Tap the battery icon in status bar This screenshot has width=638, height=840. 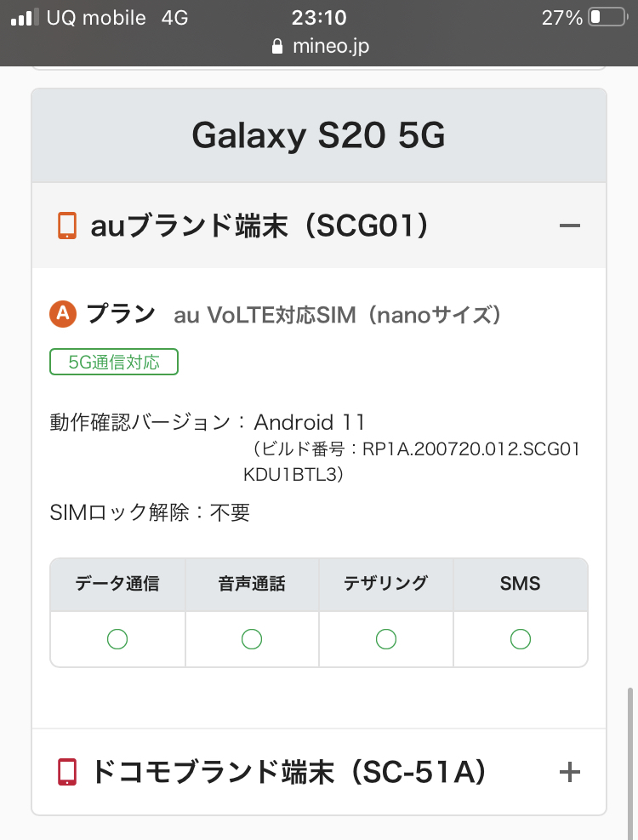tap(607, 17)
